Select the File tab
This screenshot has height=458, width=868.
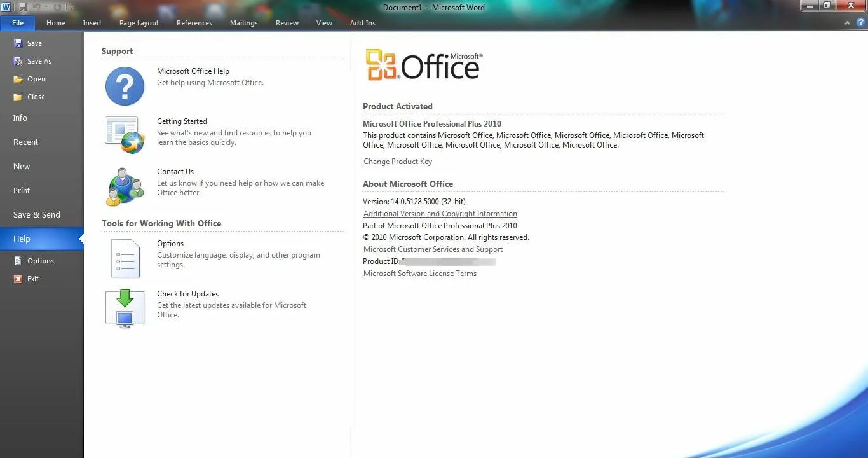18,23
